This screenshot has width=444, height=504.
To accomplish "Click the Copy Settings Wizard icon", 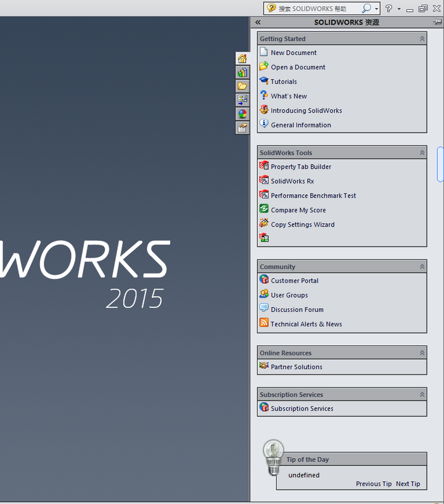I will (264, 224).
